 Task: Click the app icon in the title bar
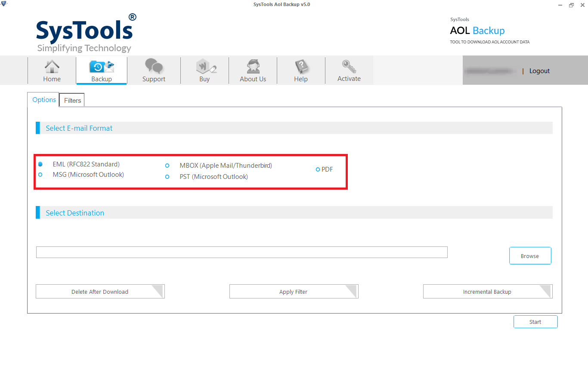coord(4,4)
